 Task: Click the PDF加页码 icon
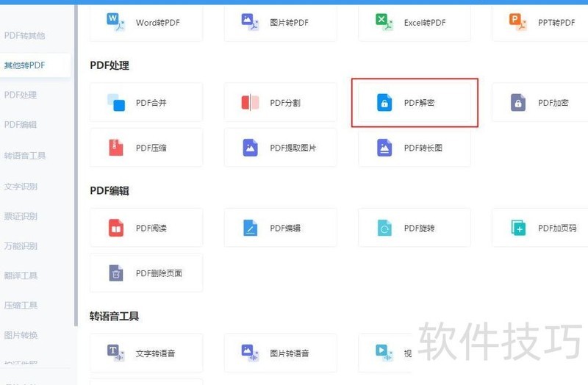tap(518, 228)
